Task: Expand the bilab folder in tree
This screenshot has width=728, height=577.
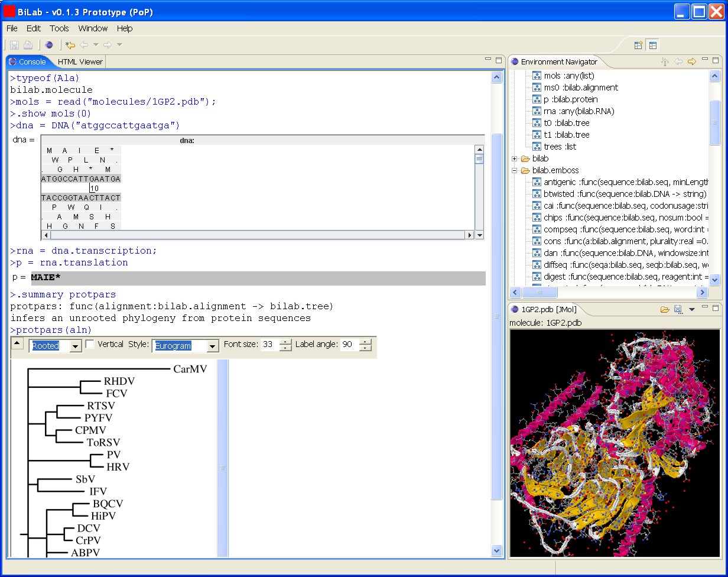Action: pos(514,158)
